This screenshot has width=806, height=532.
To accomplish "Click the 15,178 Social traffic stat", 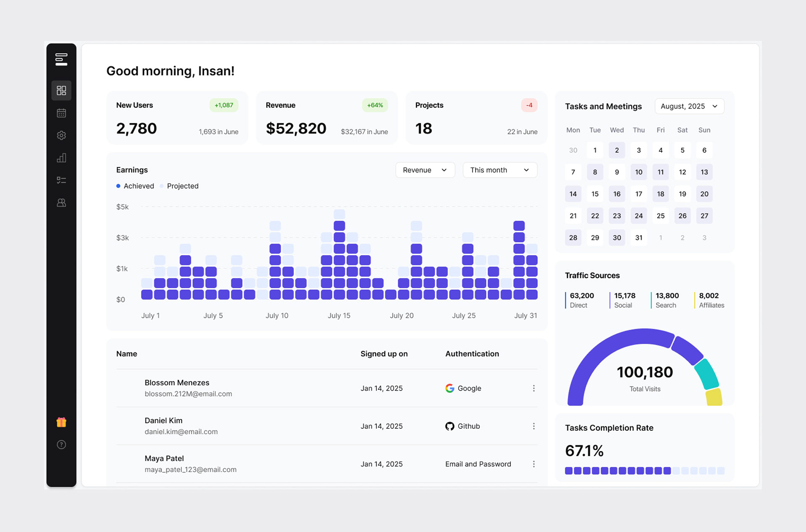I will (x=623, y=300).
